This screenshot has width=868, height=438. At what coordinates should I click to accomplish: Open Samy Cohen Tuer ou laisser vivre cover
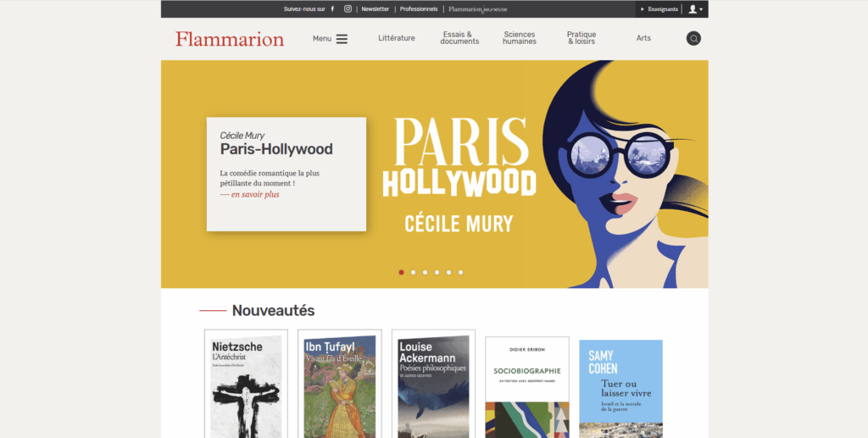pos(620,389)
